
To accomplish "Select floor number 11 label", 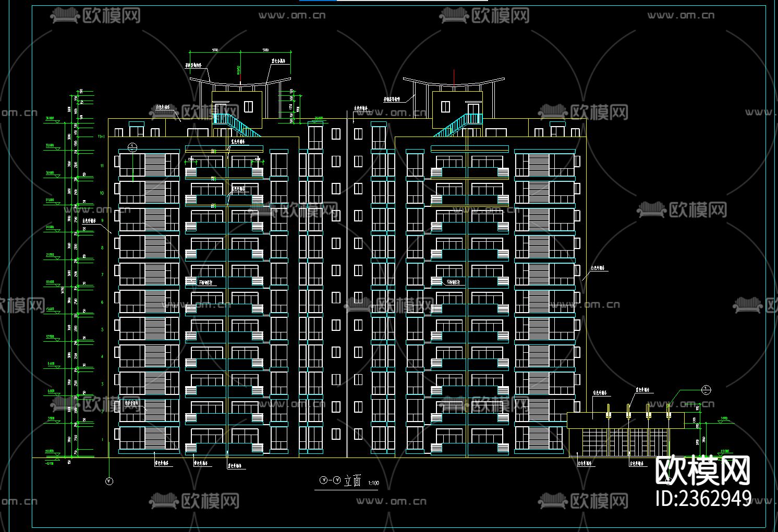I will point(102,166).
